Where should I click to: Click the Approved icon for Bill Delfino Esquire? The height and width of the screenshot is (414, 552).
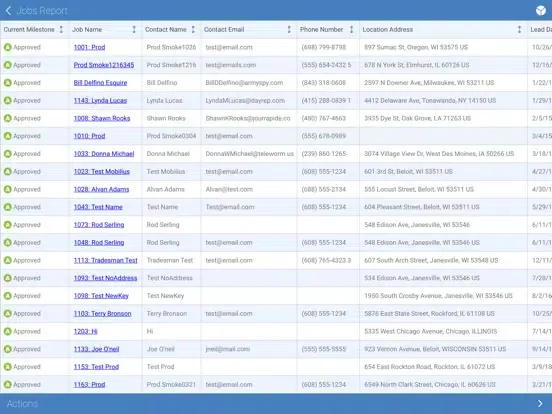click(8, 83)
